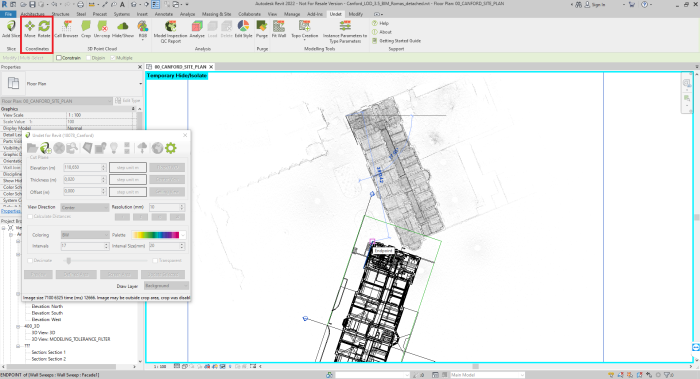Click the Edit Type button
The width and height of the screenshot is (700, 379).
(128, 101)
